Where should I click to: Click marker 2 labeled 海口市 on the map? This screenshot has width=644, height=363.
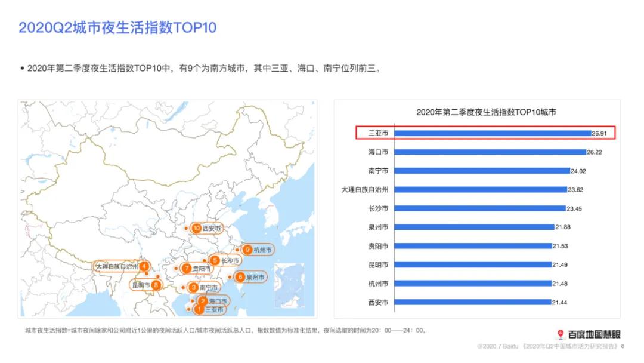(203, 300)
